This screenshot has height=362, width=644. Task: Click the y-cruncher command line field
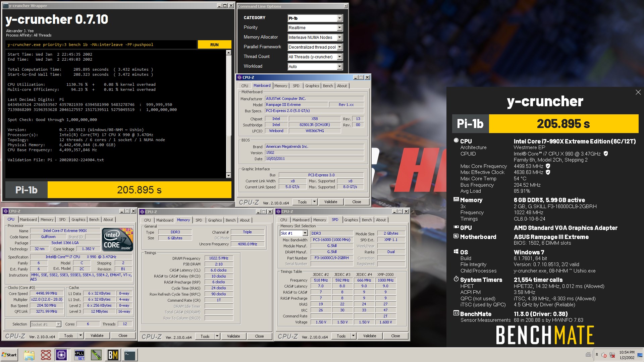point(101,45)
